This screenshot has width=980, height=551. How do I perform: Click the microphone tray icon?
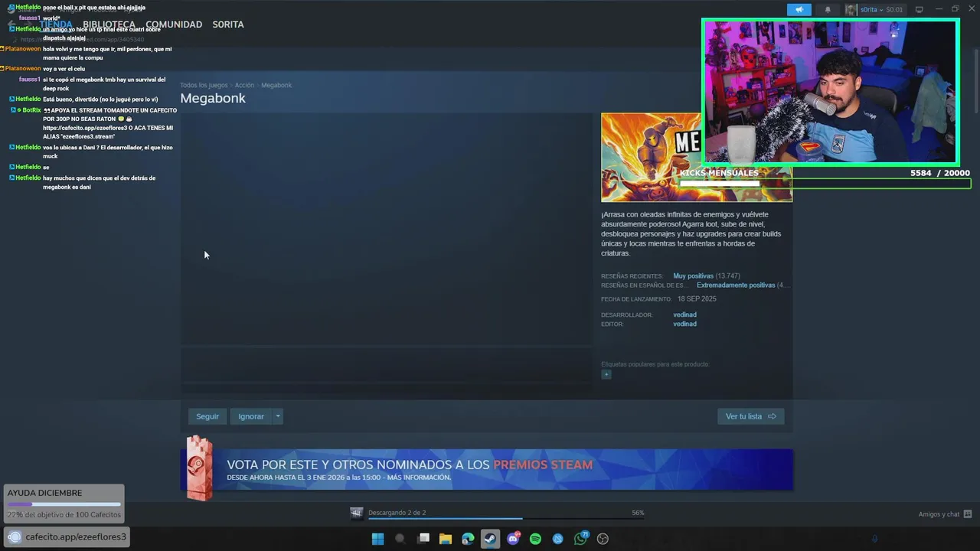click(875, 539)
